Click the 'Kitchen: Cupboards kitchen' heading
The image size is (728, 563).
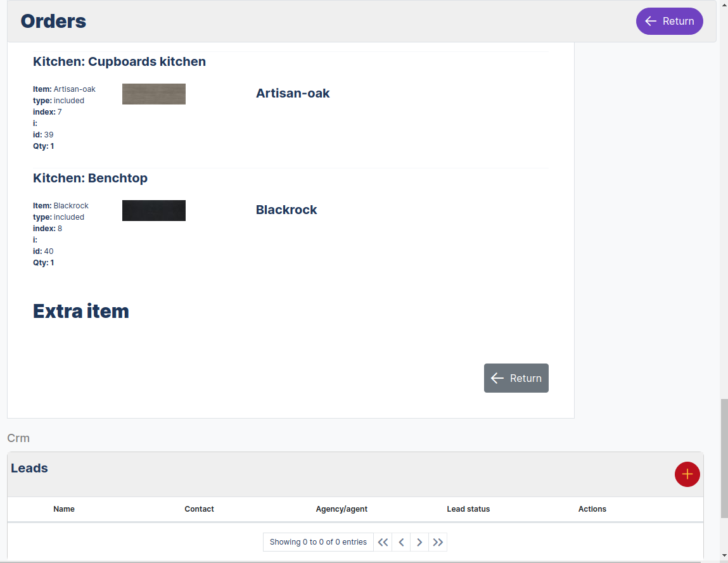coord(119,62)
